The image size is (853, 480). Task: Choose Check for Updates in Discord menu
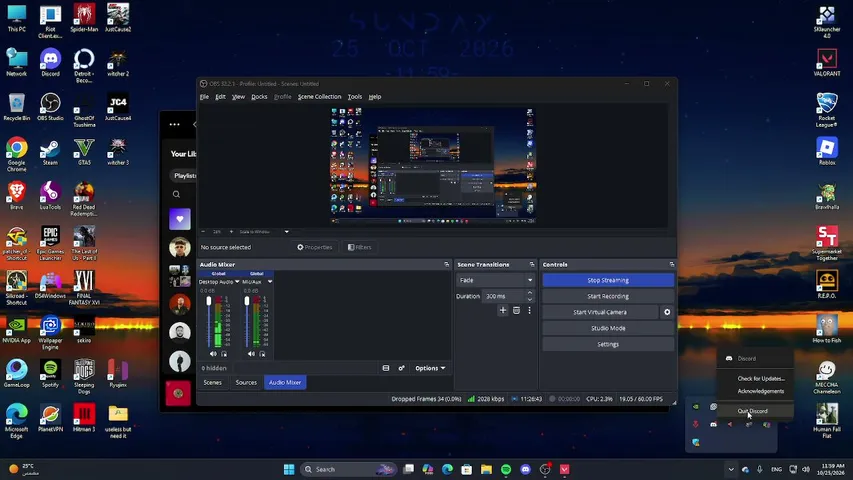coord(761,378)
